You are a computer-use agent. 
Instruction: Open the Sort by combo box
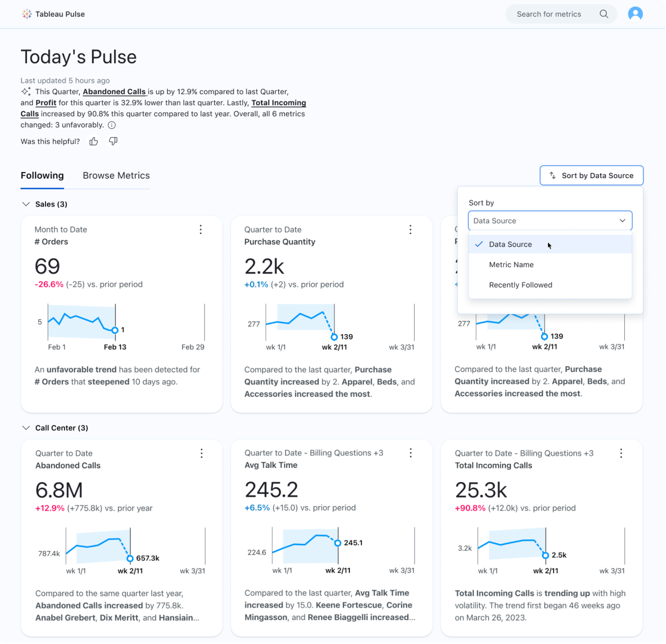tap(550, 221)
